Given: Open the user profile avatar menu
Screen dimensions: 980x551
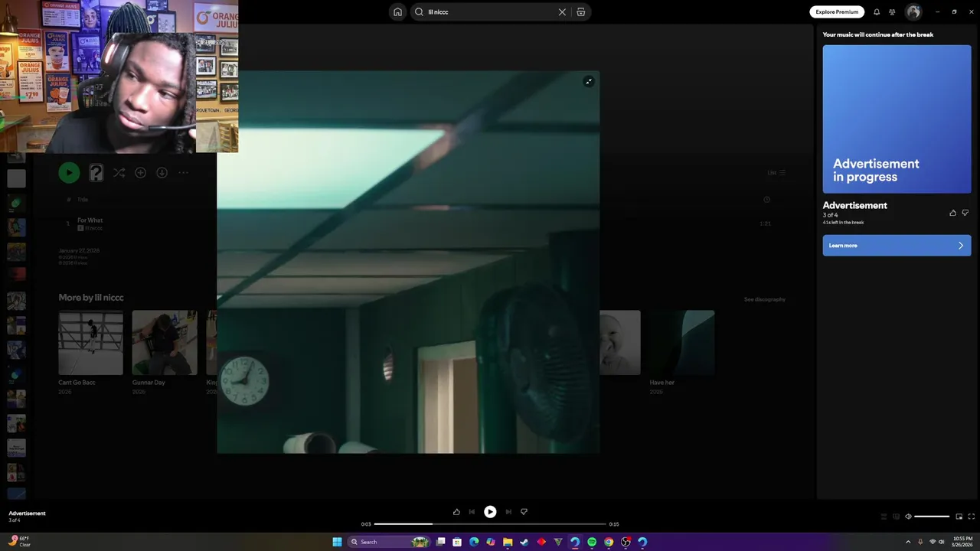Looking at the screenshot, I should pos(913,11).
